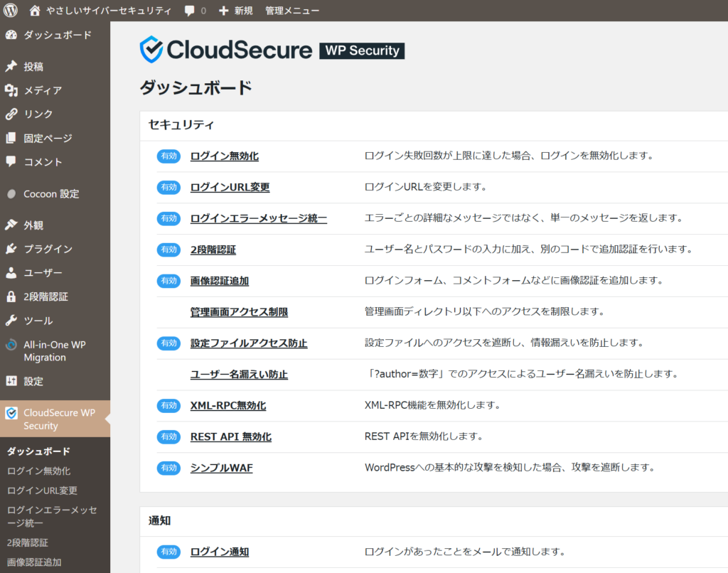
Task: Open Cocoon 設定 in the sidebar
Action: click(51, 193)
